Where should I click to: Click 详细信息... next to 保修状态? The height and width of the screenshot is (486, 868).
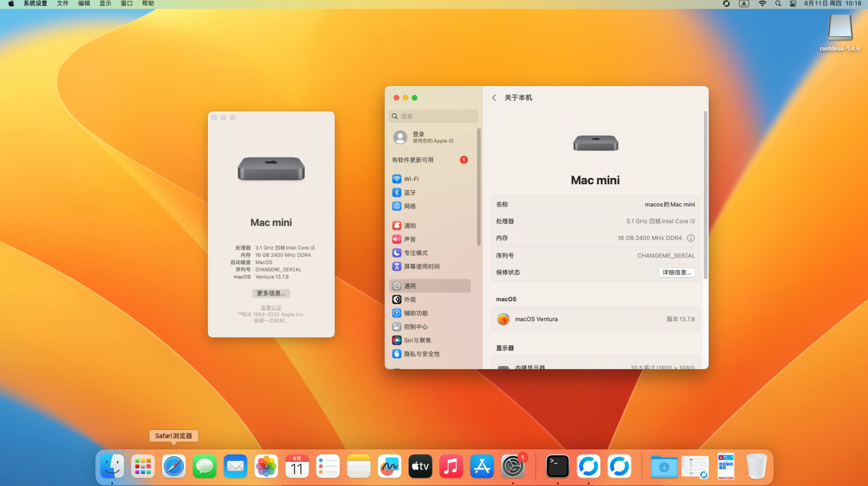(x=677, y=272)
